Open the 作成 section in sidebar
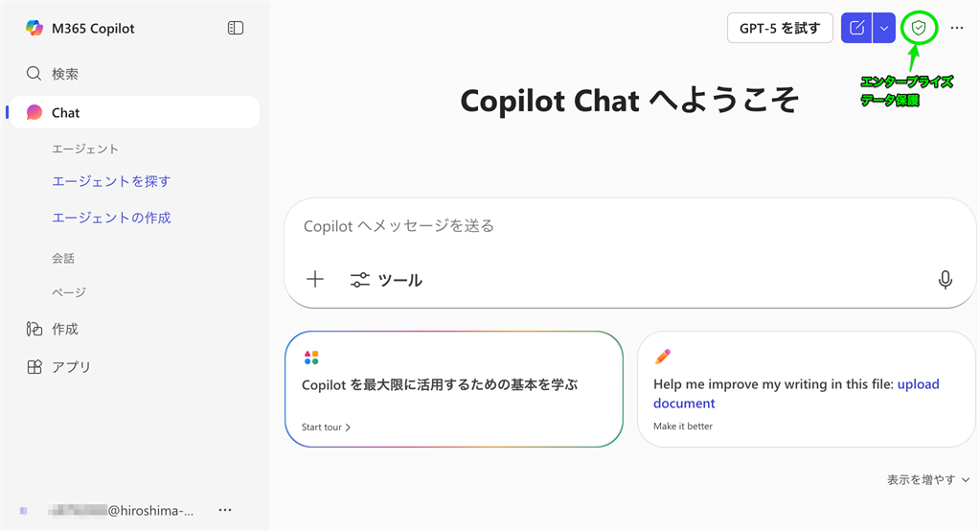Screen dimensions: 980x531 coord(64,329)
